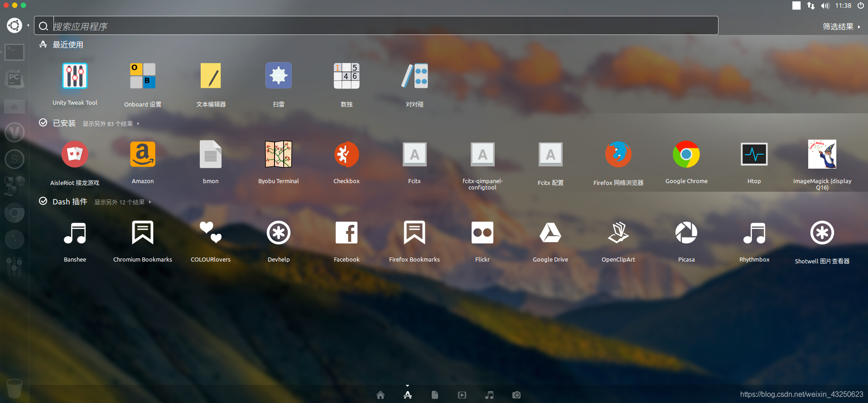Switch to the Files lens tab
Viewport: 868px width, 403px height.
tap(435, 395)
